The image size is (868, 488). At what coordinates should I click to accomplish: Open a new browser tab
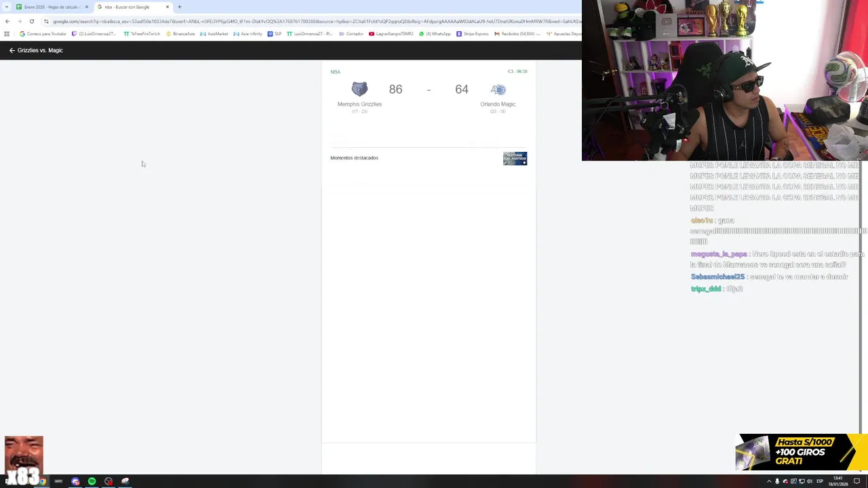180,7
